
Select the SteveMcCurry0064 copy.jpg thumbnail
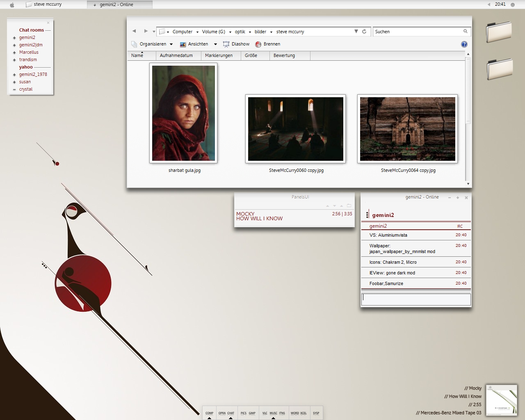[x=408, y=129]
